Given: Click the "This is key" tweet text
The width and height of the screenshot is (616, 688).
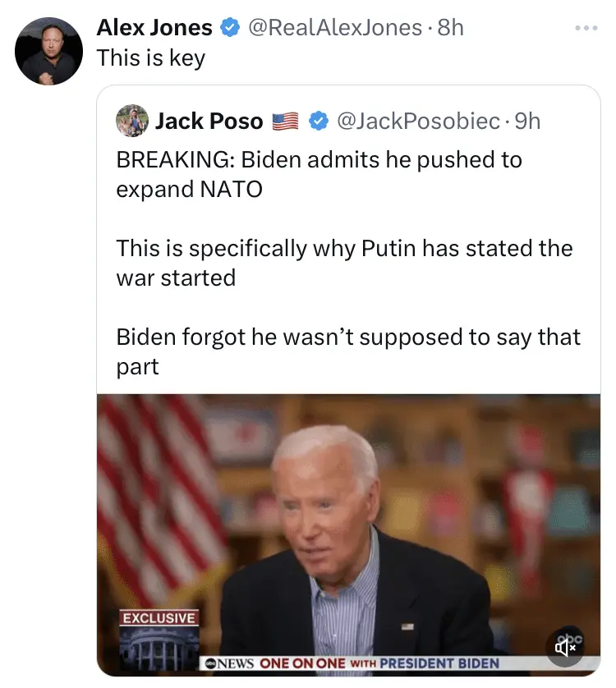Looking at the screenshot, I should click(150, 58).
